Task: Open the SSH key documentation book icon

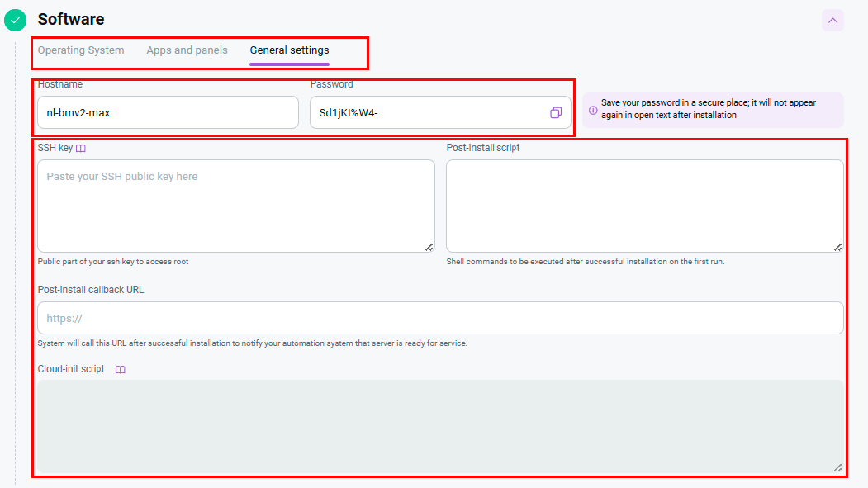Action: click(81, 149)
